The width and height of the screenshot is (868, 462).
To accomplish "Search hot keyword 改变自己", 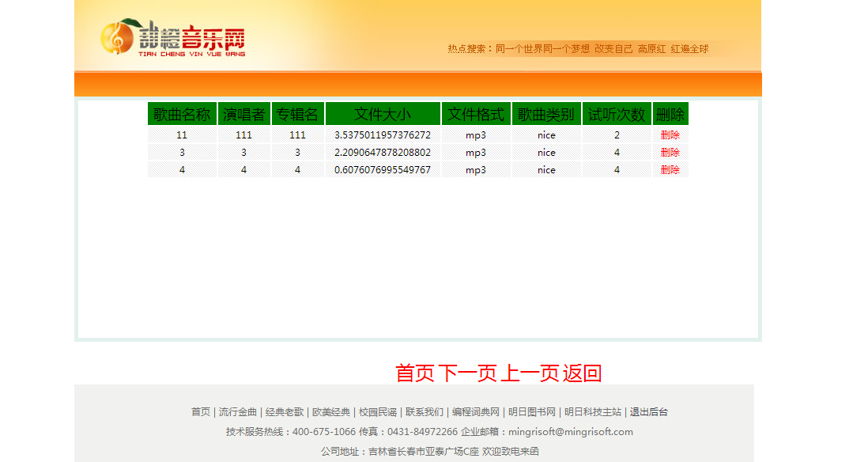I will coord(613,49).
